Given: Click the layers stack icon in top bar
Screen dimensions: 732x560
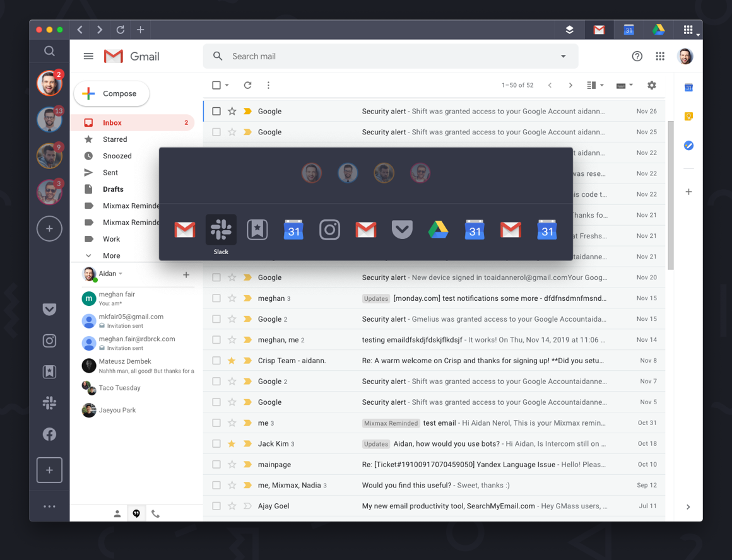Looking at the screenshot, I should [570, 30].
